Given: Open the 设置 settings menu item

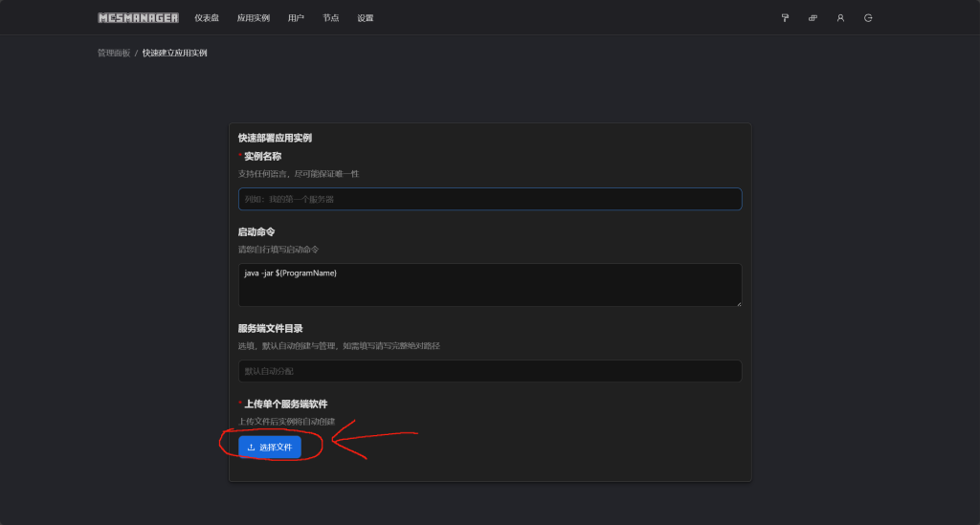Looking at the screenshot, I should (x=365, y=18).
